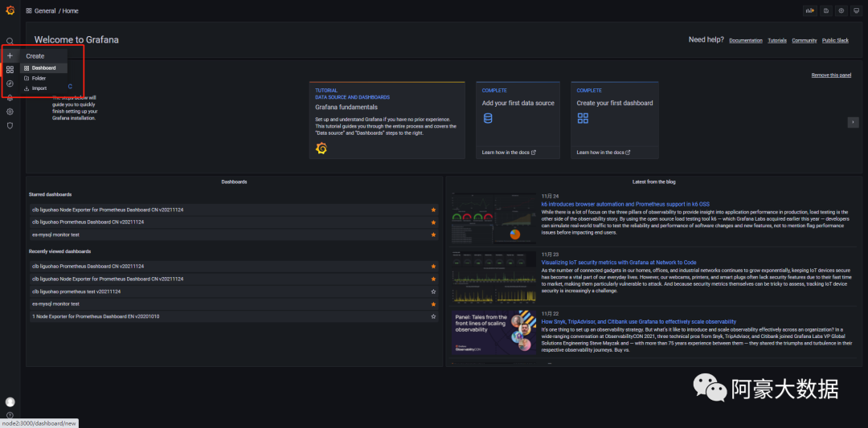
Task: Open the Explore compass icon
Action: pyautogui.click(x=10, y=84)
